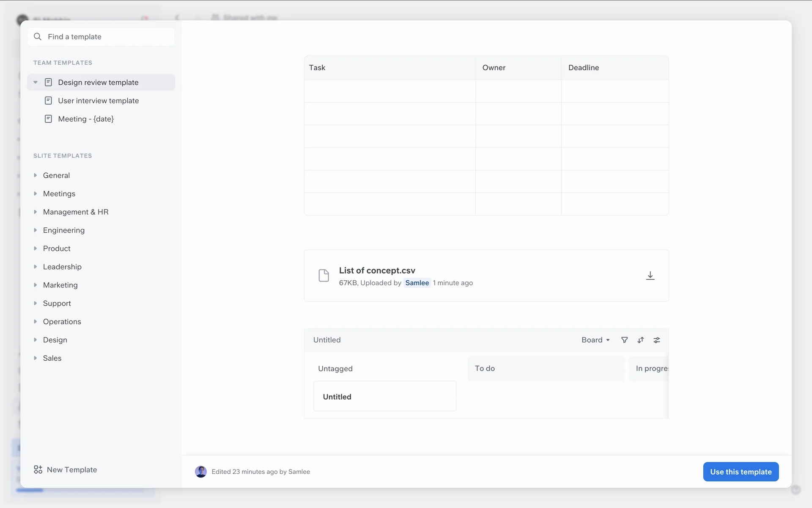Click the search magnifier icon
The width and height of the screenshot is (812, 508).
point(38,37)
